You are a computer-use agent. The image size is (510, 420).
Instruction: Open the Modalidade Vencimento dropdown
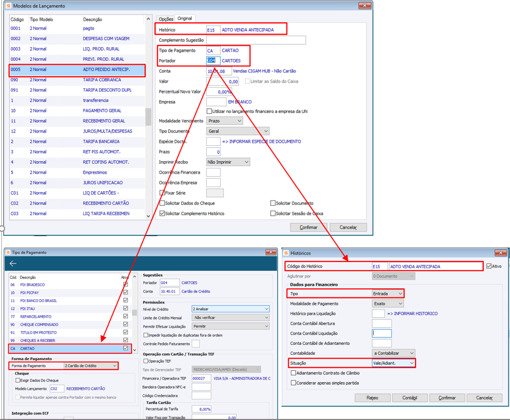click(225, 121)
